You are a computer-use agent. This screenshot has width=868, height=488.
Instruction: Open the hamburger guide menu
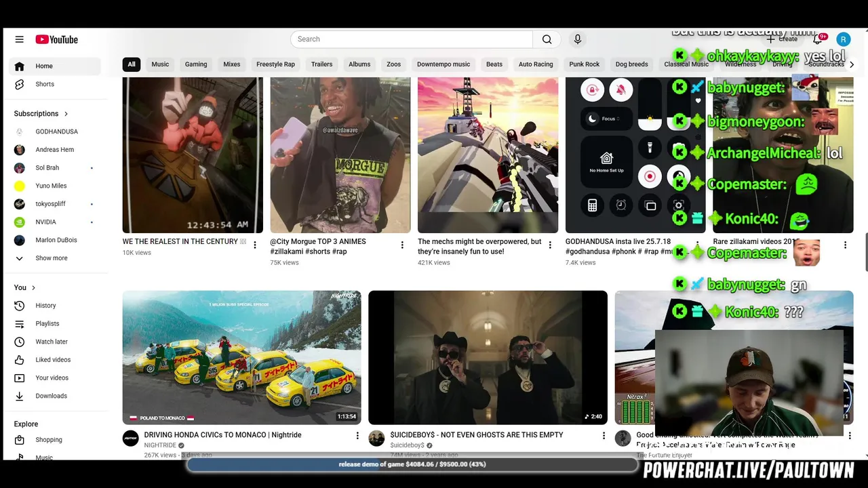(19, 39)
